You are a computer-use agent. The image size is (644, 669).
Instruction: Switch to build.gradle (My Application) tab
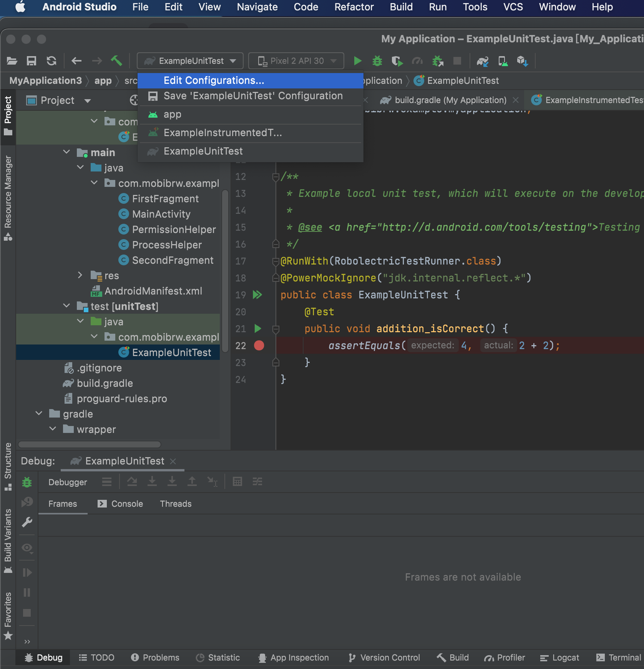[450, 100]
